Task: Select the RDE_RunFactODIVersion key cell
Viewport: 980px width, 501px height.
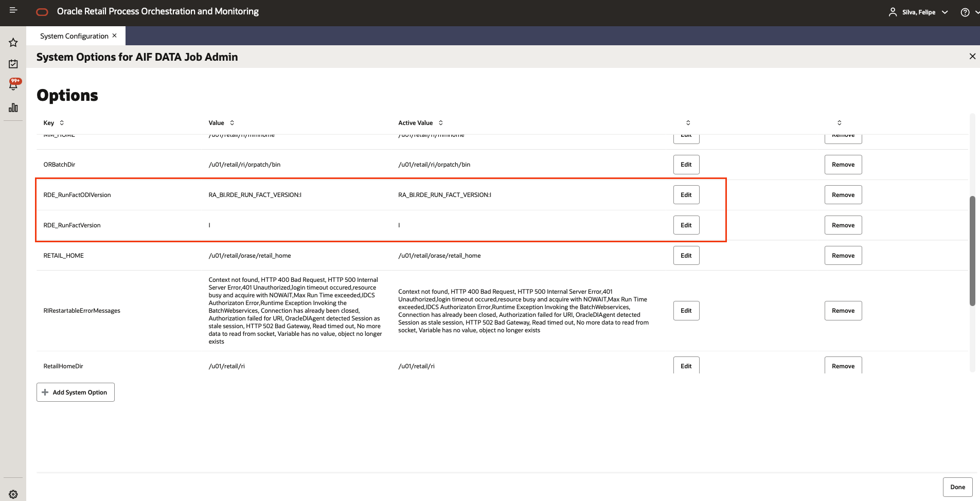Action: tap(77, 195)
